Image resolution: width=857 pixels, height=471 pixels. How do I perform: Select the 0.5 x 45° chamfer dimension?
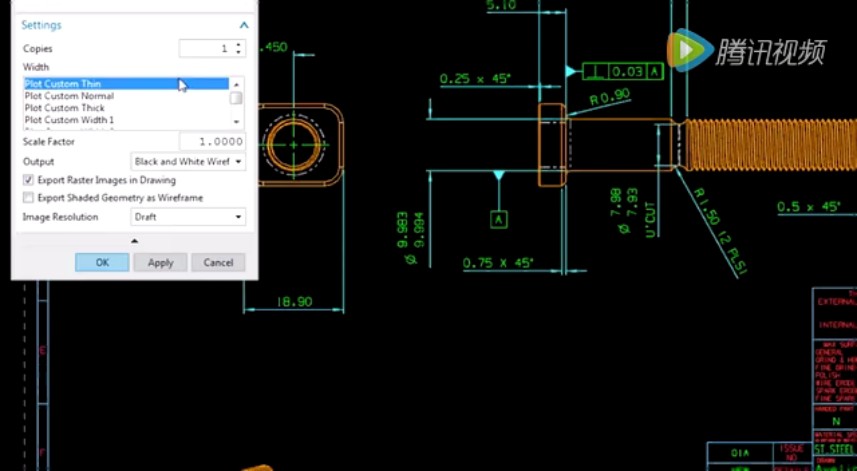pyautogui.click(x=808, y=207)
